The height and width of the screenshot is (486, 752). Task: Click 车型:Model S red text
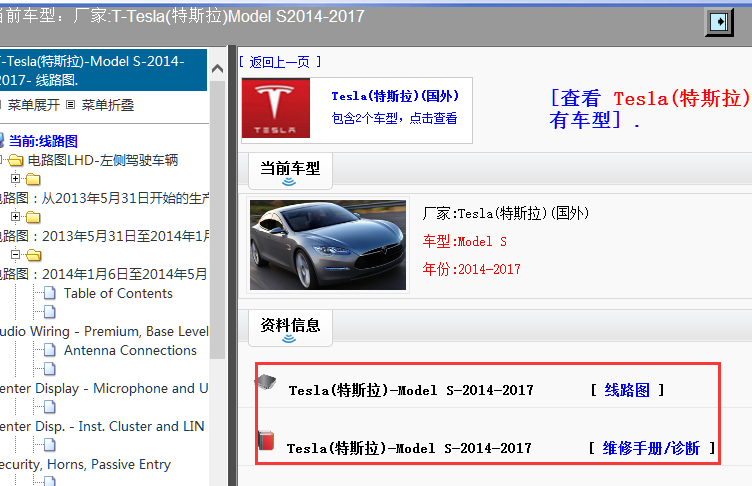coord(464,241)
